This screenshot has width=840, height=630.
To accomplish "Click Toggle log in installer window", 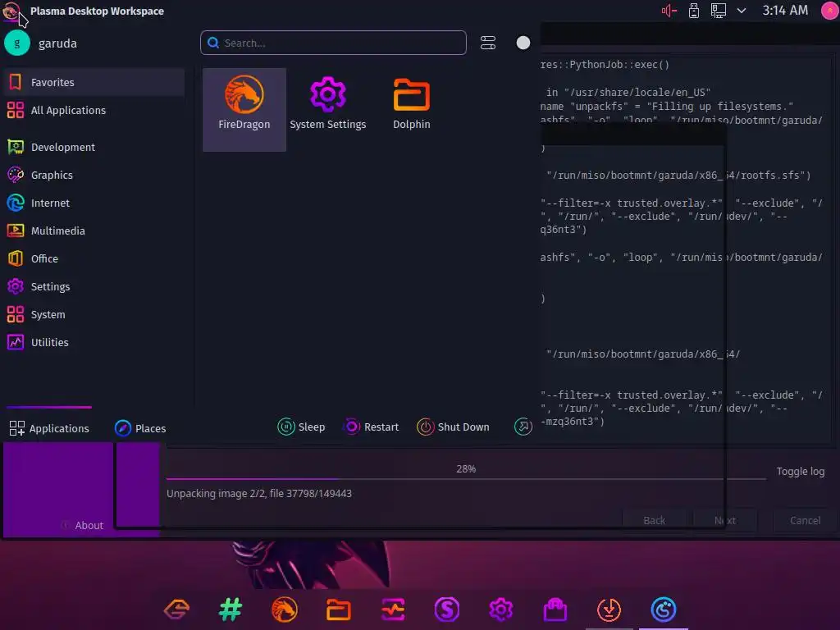I will coord(801,472).
